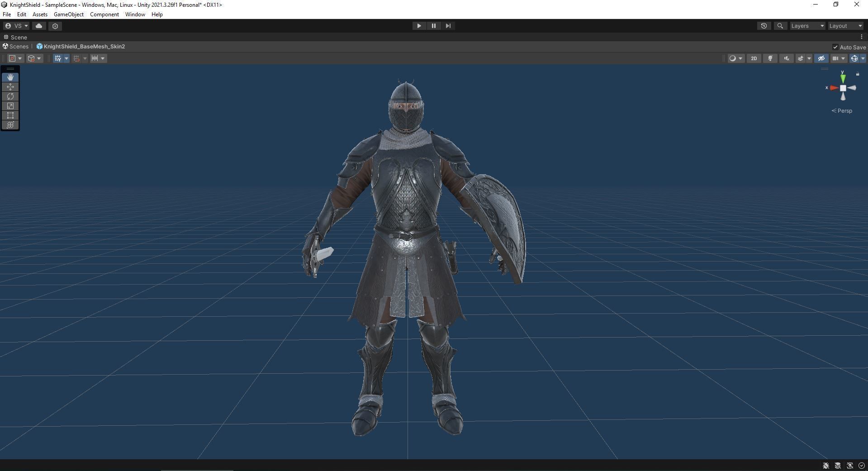Click the debug mode bug icon in status bar
This screenshot has width=868, height=471.
826,466
